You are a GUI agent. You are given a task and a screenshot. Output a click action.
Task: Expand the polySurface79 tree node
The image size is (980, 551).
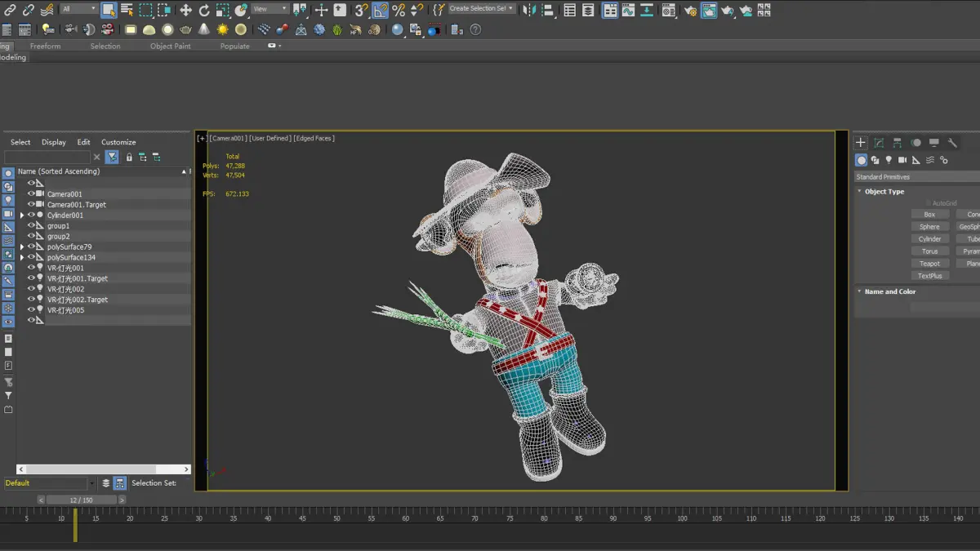(22, 247)
